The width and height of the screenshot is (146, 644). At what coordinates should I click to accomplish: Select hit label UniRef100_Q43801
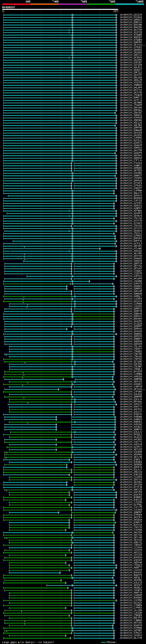(x=131, y=58)
